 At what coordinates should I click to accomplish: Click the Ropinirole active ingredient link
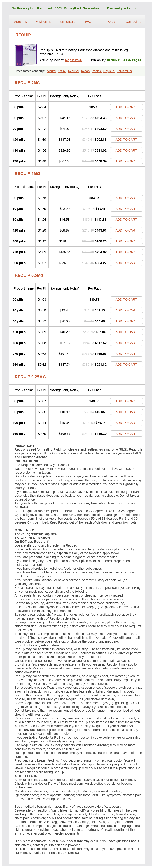coord(73,60)
